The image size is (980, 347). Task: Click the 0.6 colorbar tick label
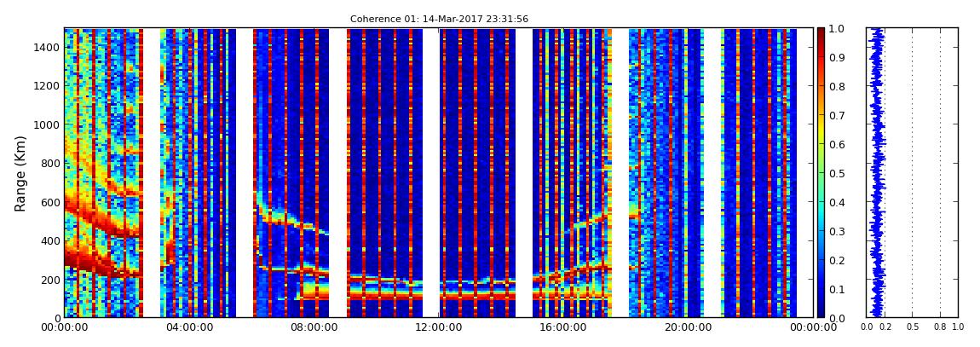839,144
